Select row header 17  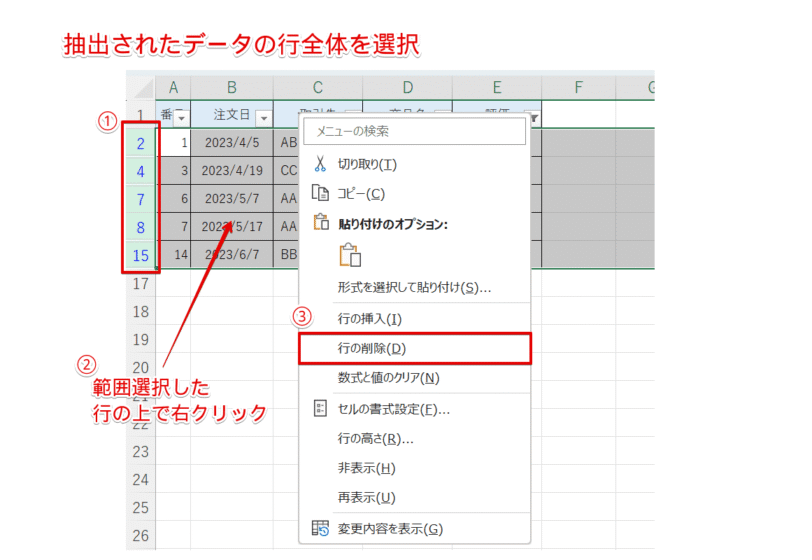[140, 283]
